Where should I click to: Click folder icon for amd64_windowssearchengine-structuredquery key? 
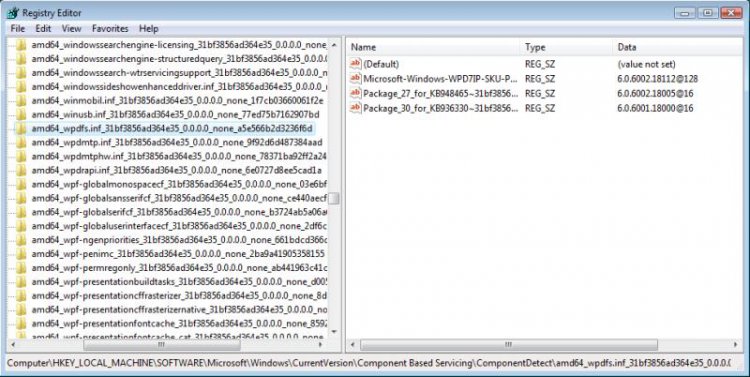[21, 59]
